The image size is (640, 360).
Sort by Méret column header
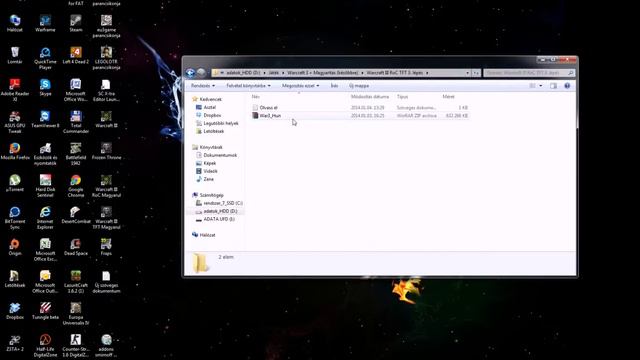click(449, 97)
